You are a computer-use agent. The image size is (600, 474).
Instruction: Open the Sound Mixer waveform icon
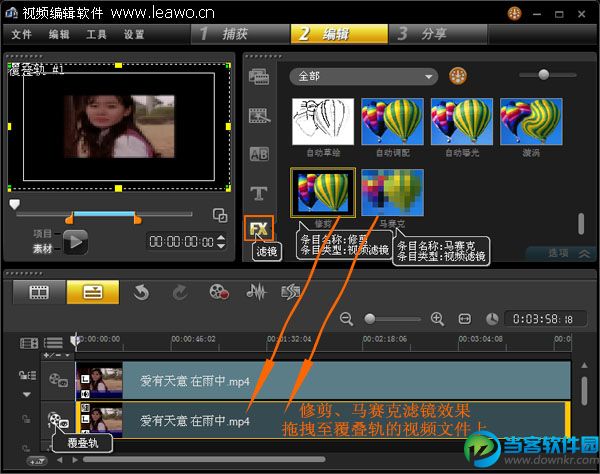pyautogui.click(x=256, y=292)
